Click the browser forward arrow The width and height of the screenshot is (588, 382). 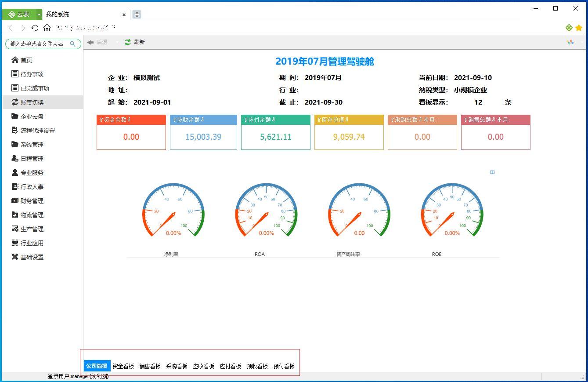tap(23, 28)
